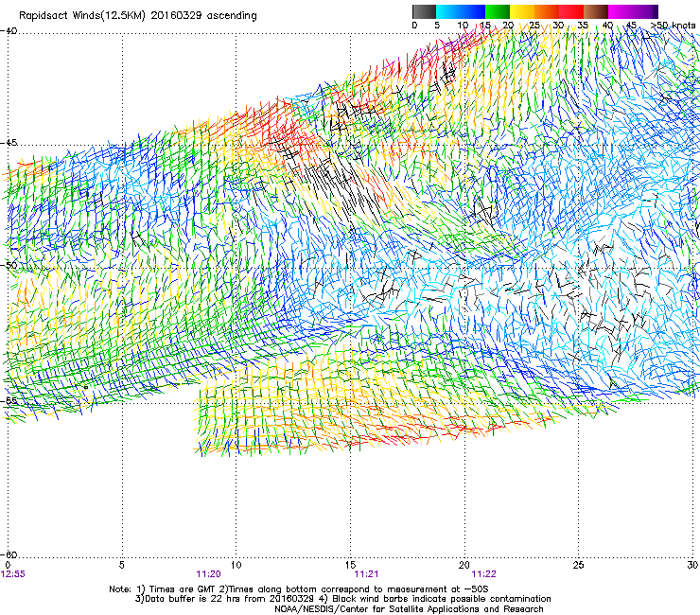Click the longitude 10 axis label
The width and height of the screenshot is (700, 615).
[x=236, y=565]
